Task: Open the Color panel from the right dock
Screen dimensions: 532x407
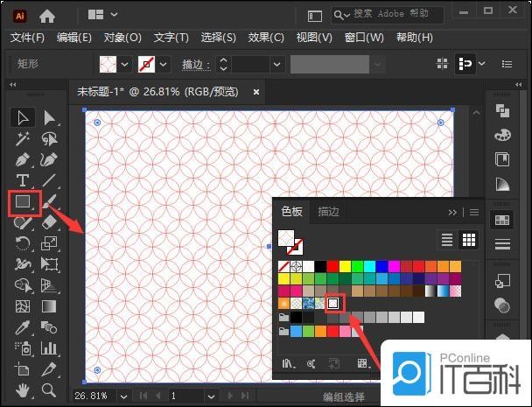Action: pyautogui.click(x=502, y=135)
